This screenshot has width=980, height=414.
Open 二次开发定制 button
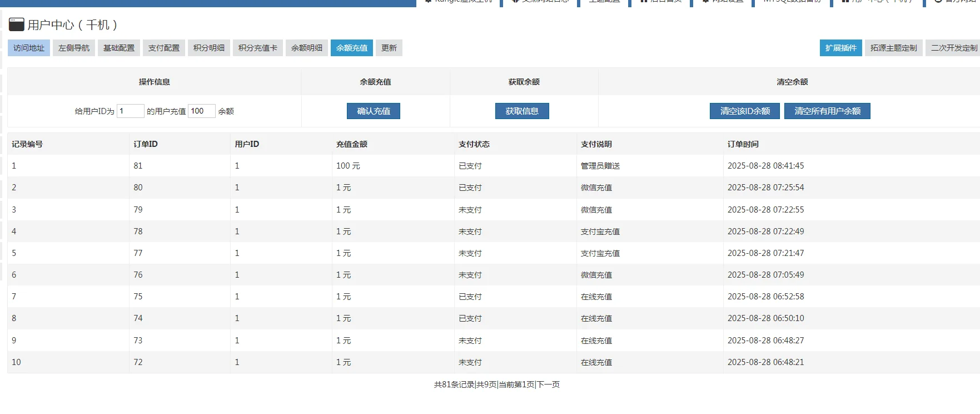coord(954,48)
